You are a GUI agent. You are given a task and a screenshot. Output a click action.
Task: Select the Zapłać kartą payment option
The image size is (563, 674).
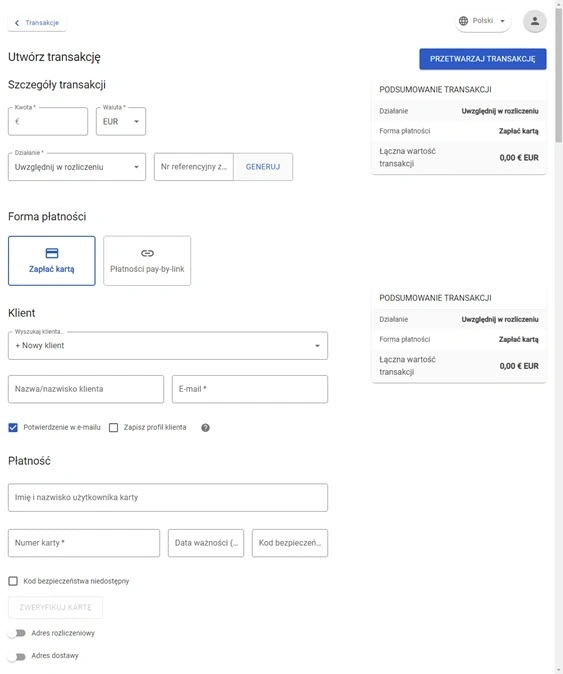[52, 260]
